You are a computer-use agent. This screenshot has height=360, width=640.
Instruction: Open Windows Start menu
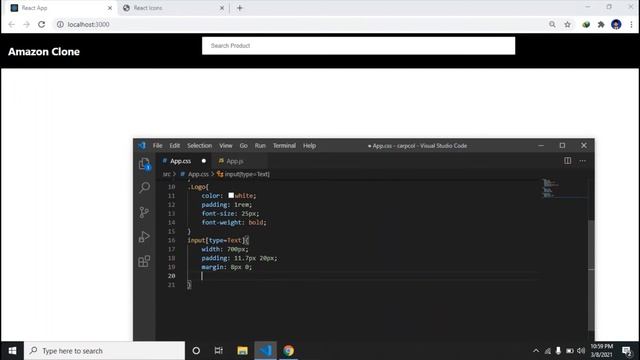(x=12, y=351)
